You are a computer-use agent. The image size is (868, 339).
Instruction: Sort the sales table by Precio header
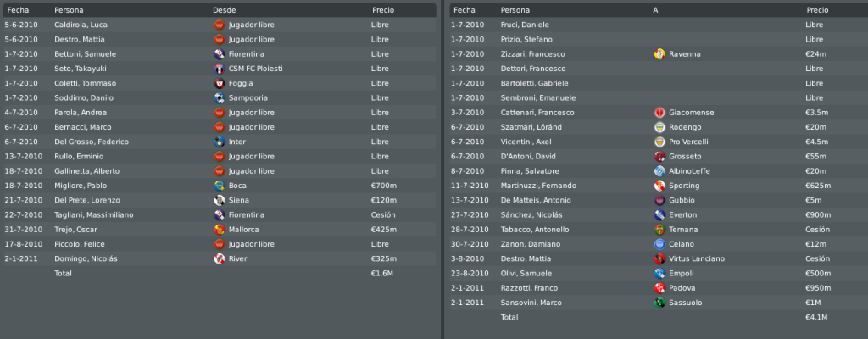point(817,10)
